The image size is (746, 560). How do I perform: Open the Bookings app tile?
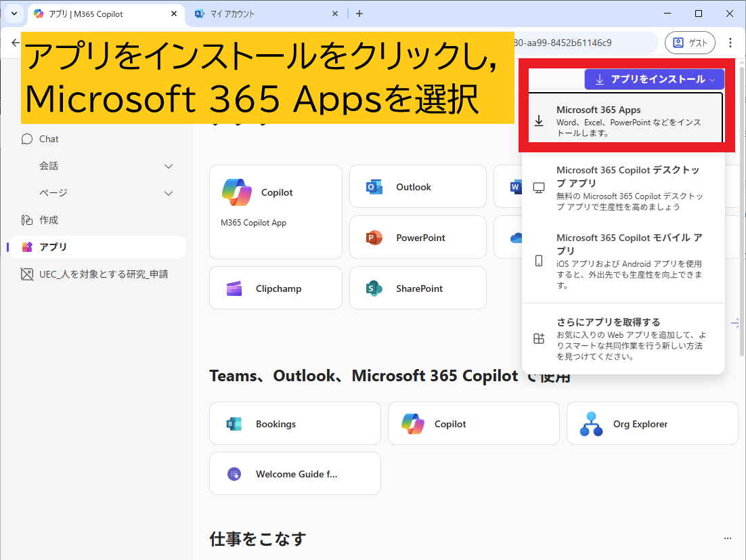(x=294, y=424)
